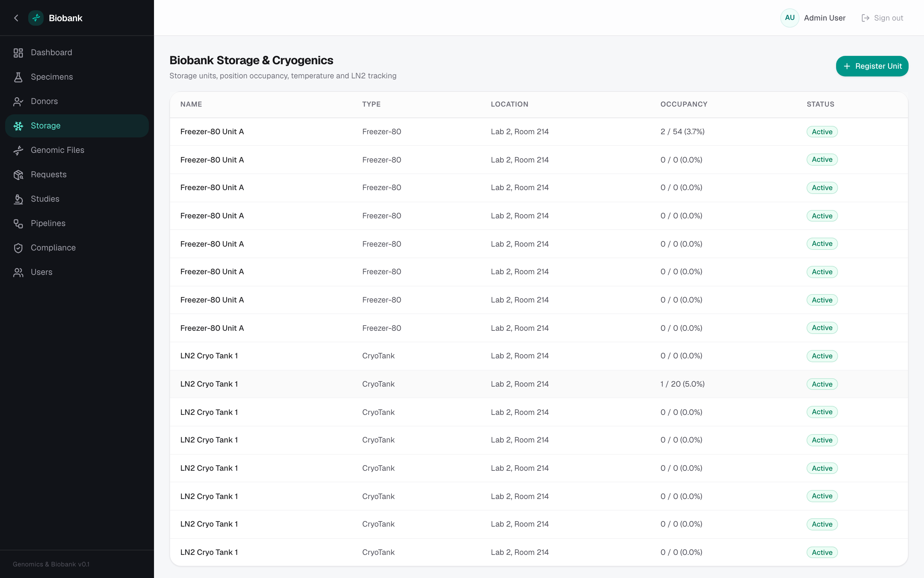Viewport: 924px width, 578px height.
Task: Click the Genomic Files DNA icon
Action: click(18, 150)
